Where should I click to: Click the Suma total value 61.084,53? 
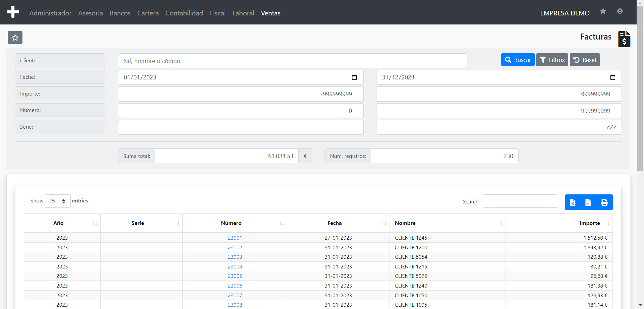click(227, 156)
